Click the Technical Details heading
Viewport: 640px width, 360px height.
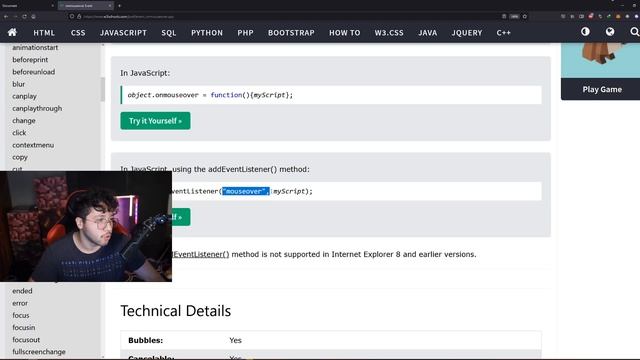(x=176, y=311)
